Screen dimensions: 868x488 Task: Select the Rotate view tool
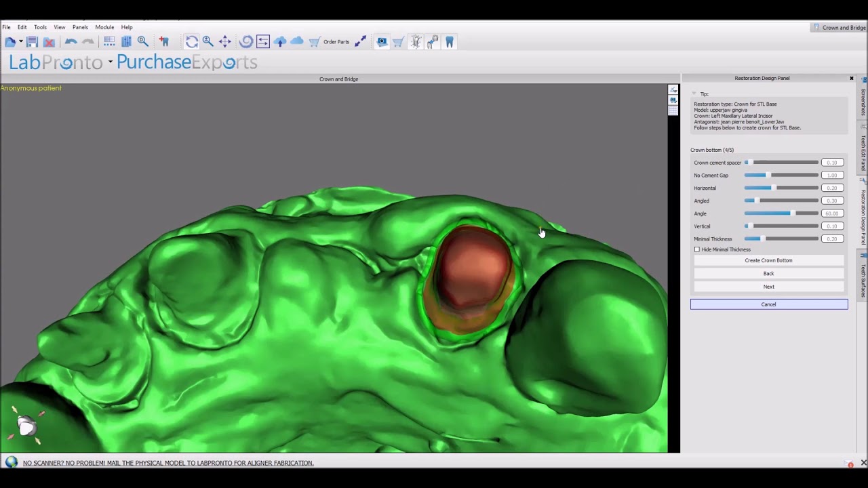[x=192, y=42]
